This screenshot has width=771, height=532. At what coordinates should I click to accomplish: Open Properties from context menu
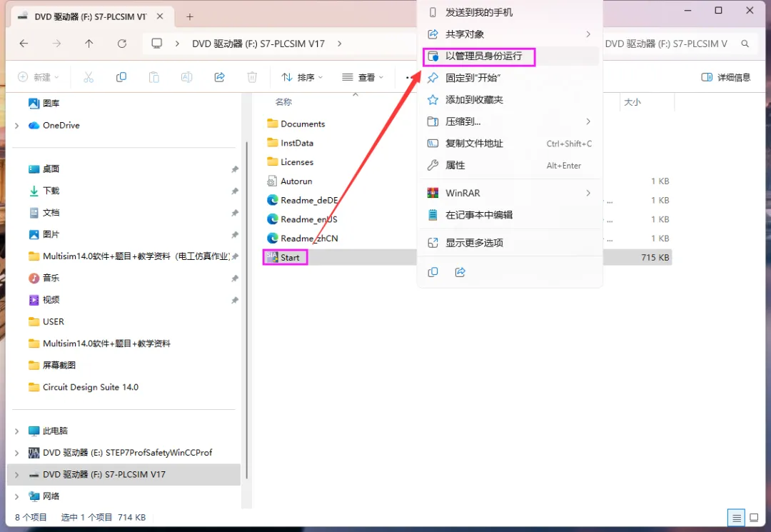510,165
